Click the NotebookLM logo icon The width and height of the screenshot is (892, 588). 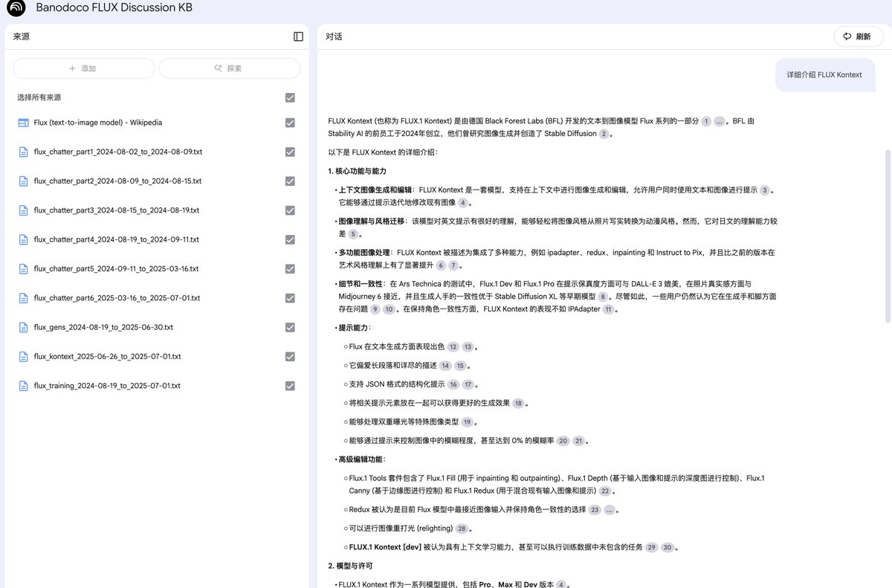(16, 8)
